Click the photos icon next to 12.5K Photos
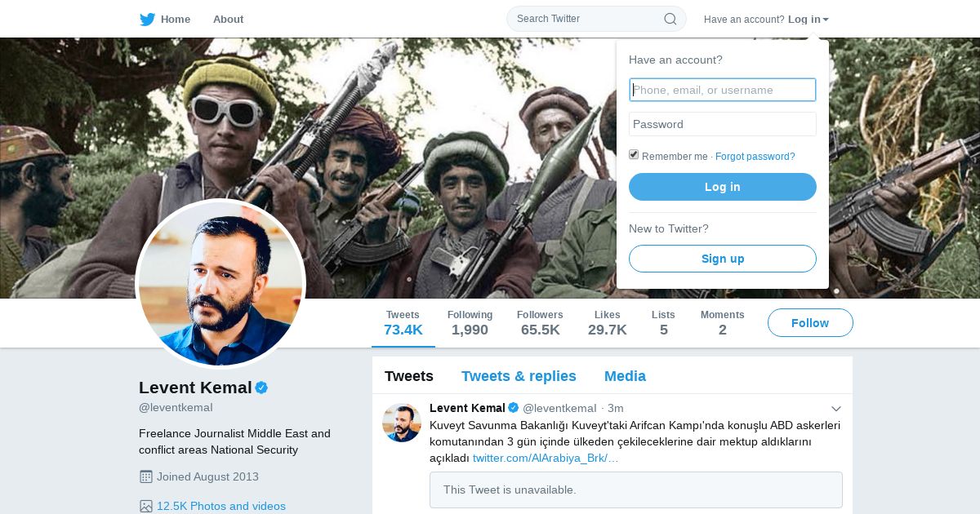 pyautogui.click(x=146, y=506)
